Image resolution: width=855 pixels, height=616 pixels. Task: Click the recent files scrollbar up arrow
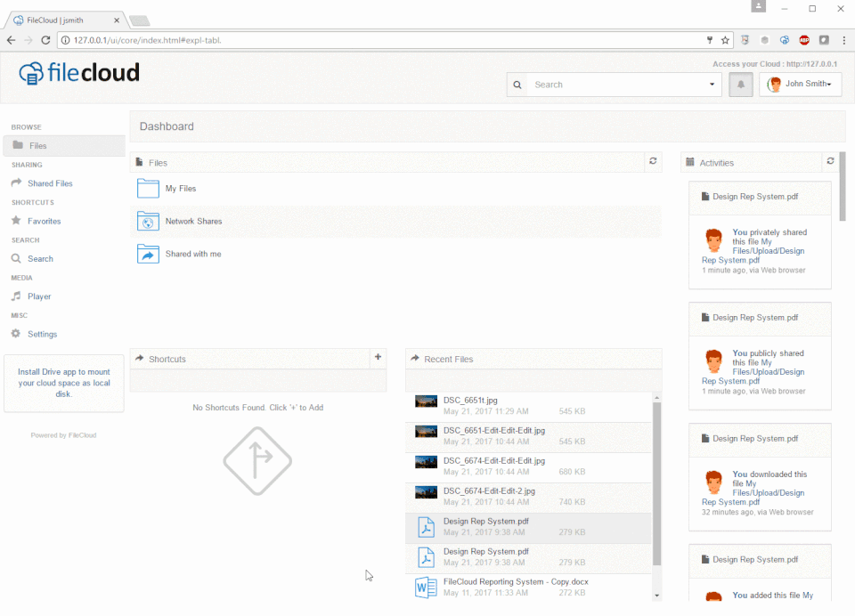656,397
